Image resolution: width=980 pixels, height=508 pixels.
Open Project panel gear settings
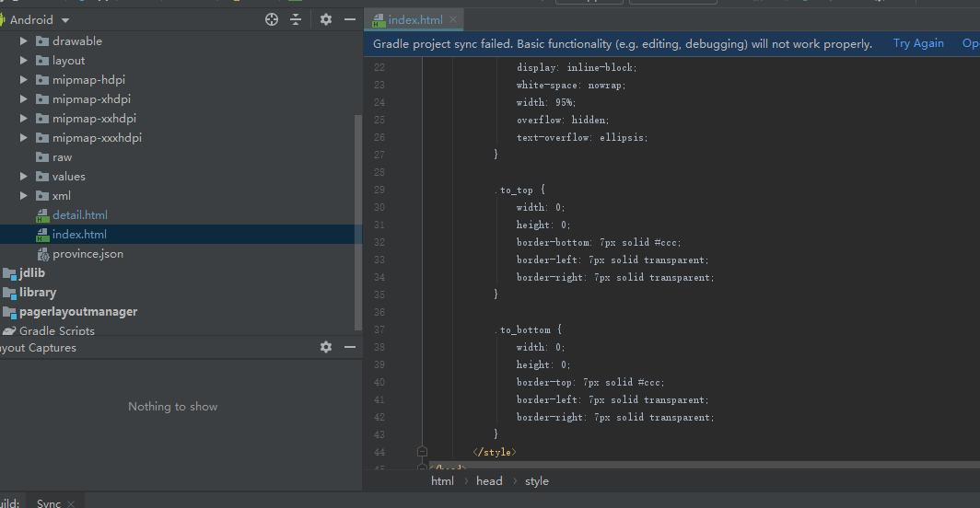[326, 19]
